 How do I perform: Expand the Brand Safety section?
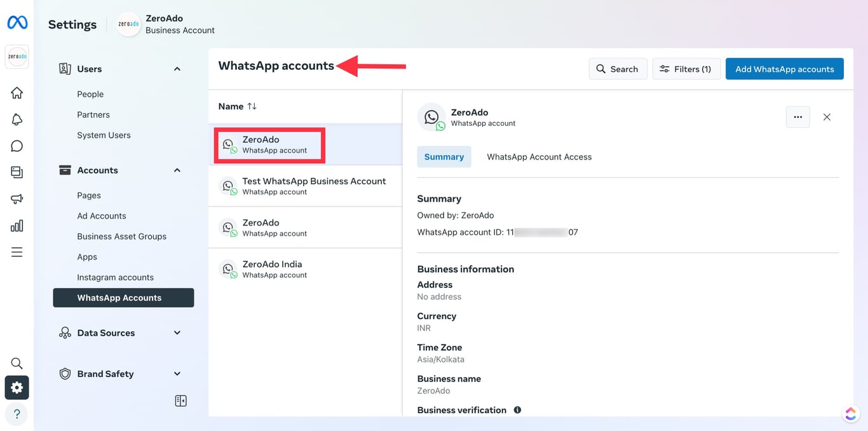177,374
